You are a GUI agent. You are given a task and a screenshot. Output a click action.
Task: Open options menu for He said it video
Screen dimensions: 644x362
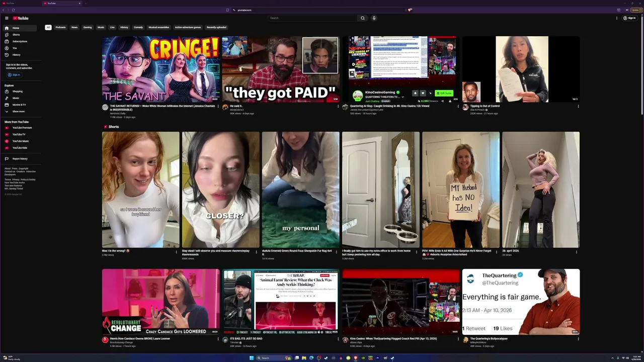[x=338, y=107]
